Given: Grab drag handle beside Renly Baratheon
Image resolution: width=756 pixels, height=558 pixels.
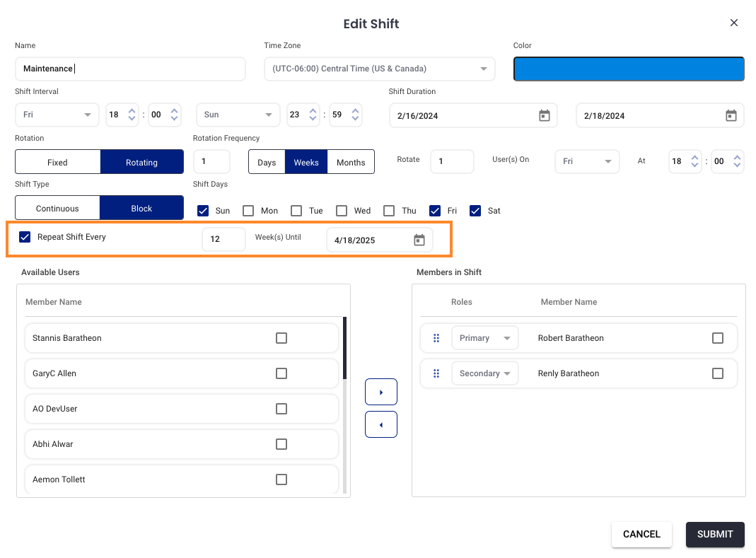Looking at the screenshot, I should (x=436, y=373).
